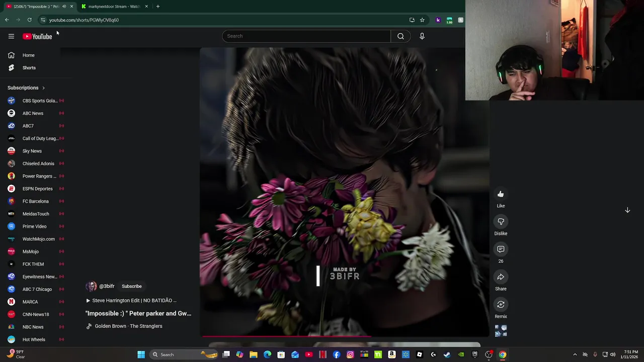The image size is (644, 362).
Task: Click the YouTube logo
Action: coord(37,36)
